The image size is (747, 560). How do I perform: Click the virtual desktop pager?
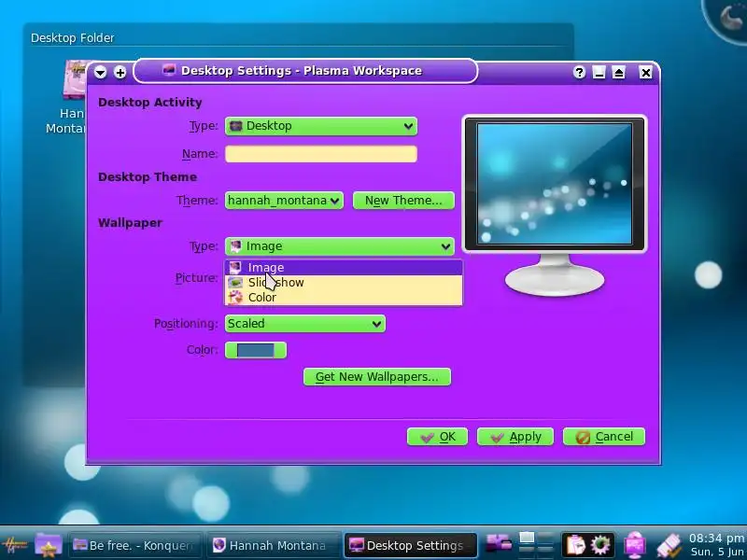536,545
